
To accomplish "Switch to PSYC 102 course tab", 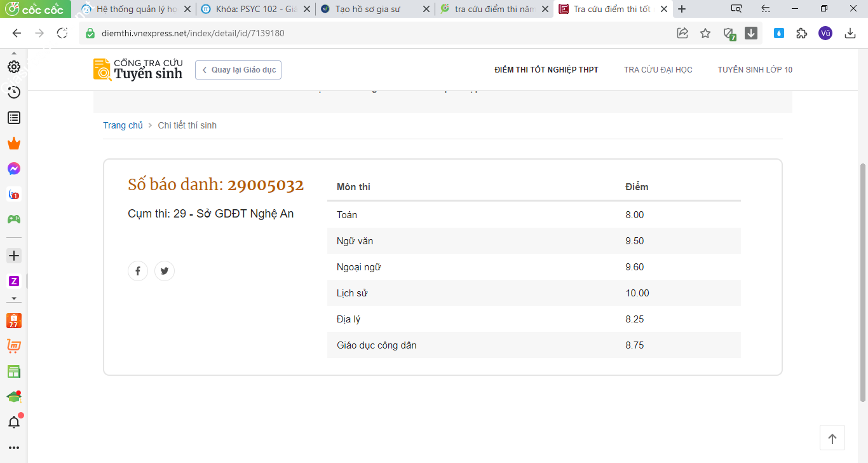I will coord(255,9).
